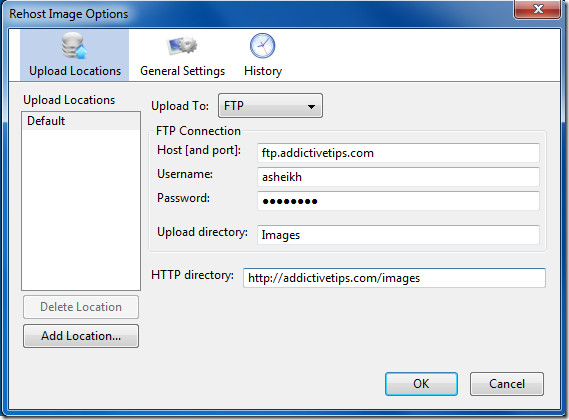Click the Delete Location button
The image size is (569, 420).
click(x=81, y=307)
